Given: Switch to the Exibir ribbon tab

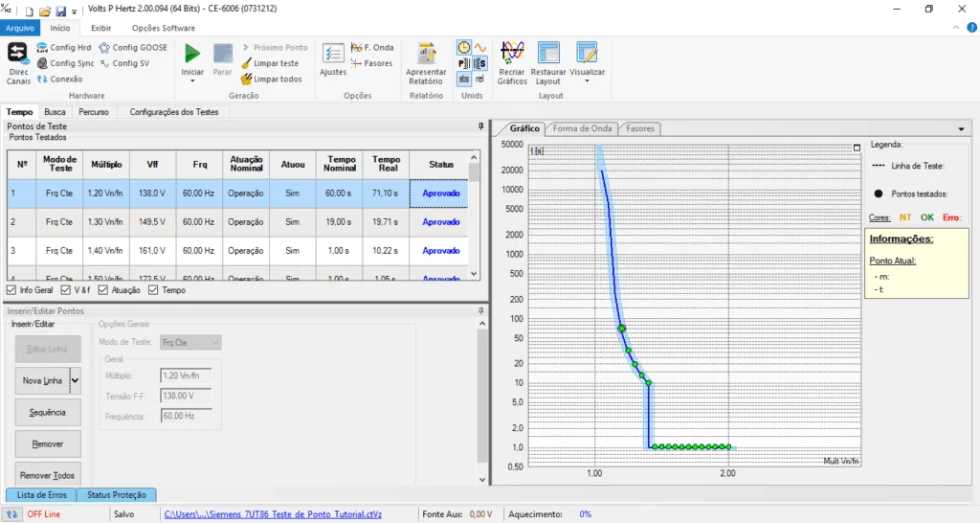Looking at the screenshot, I should tap(100, 28).
